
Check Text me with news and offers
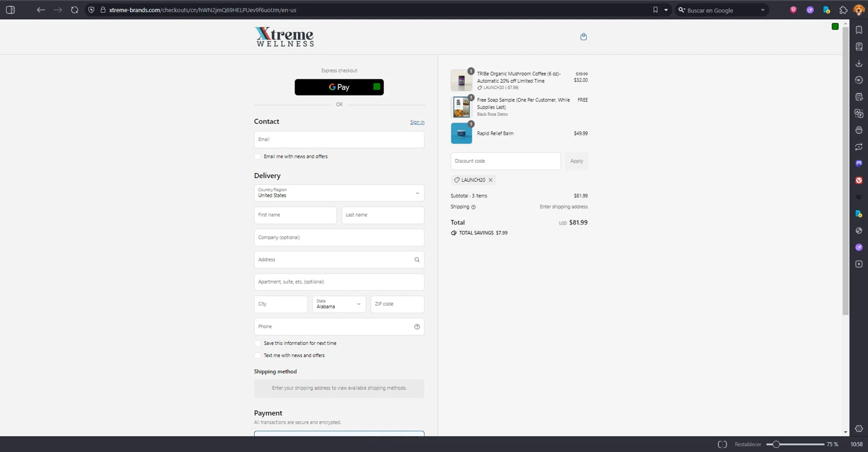pyautogui.click(x=258, y=355)
